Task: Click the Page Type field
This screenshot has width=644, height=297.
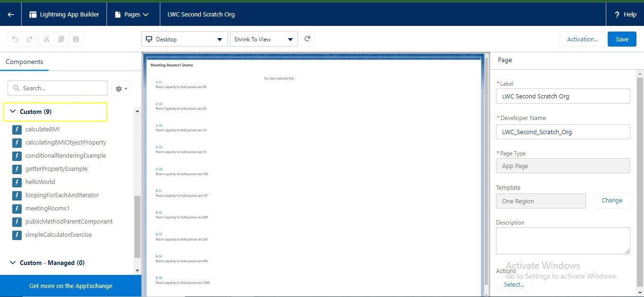Action: [x=563, y=166]
